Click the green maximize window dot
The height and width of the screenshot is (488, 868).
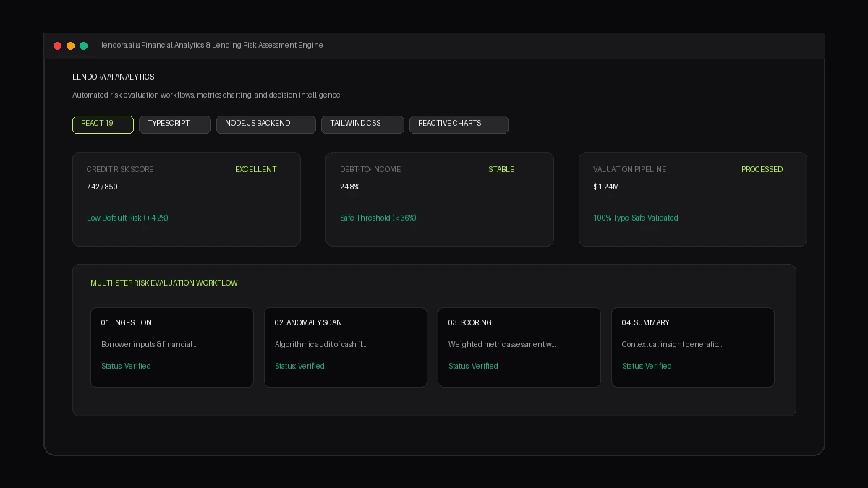84,46
